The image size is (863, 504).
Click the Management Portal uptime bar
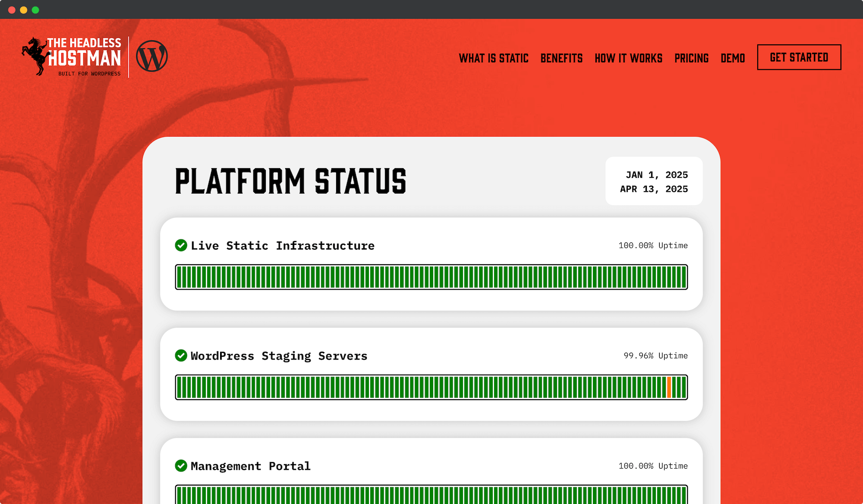[x=431, y=495]
